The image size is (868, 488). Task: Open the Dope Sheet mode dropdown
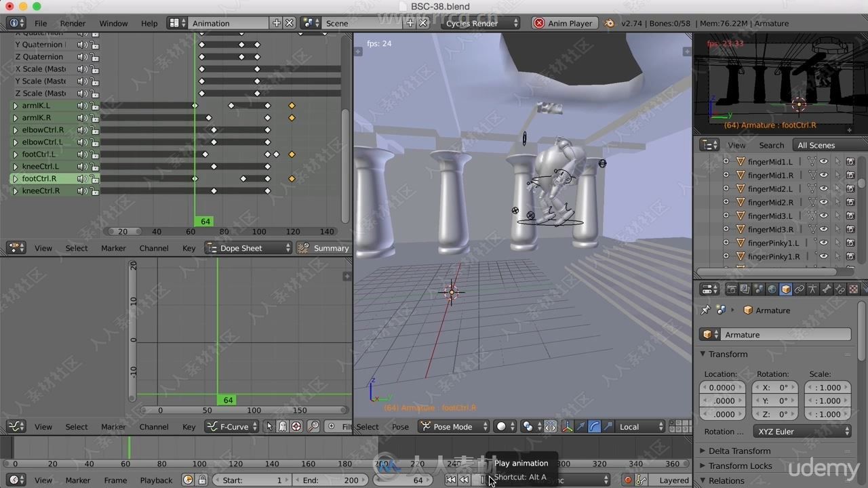(x=249, y=248)
